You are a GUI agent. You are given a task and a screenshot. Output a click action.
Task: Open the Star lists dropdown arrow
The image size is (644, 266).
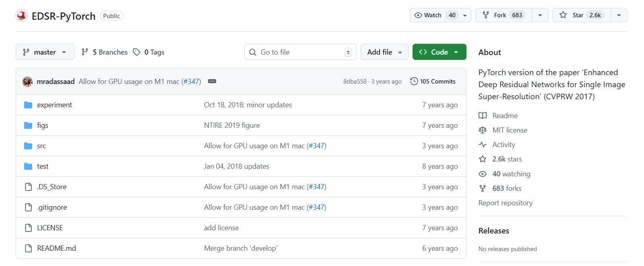click(x=619, y=15)
